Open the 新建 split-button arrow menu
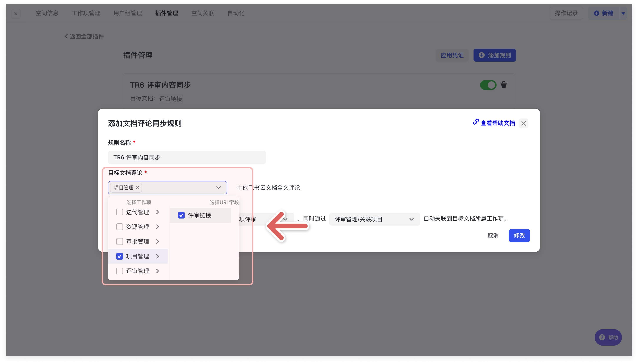 point(623,13)
